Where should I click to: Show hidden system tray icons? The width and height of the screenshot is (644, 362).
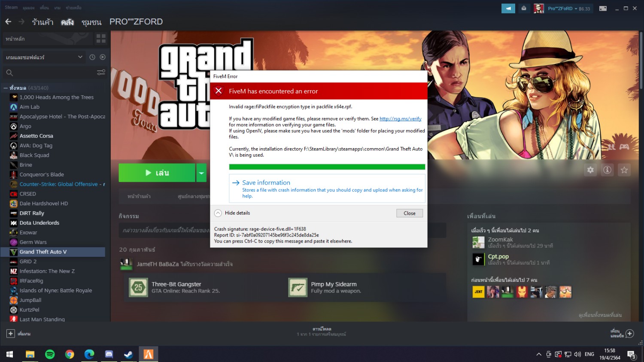click(539, 354)
